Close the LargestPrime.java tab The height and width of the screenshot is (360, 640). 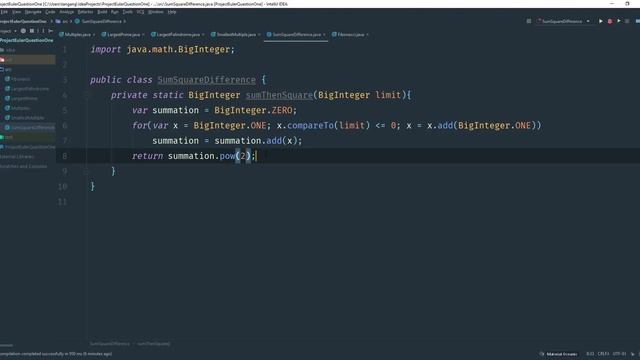(143, 35)
